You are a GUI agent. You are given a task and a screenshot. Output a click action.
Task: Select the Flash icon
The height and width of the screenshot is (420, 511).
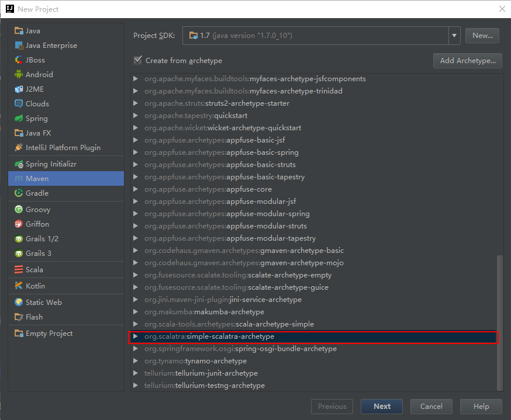tap(19, 317)
